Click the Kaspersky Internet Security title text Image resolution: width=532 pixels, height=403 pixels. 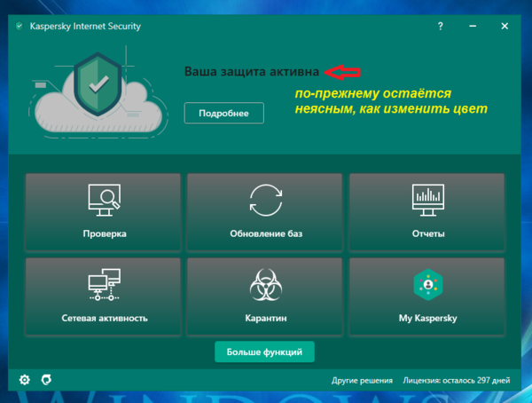[x=85, y=26]
